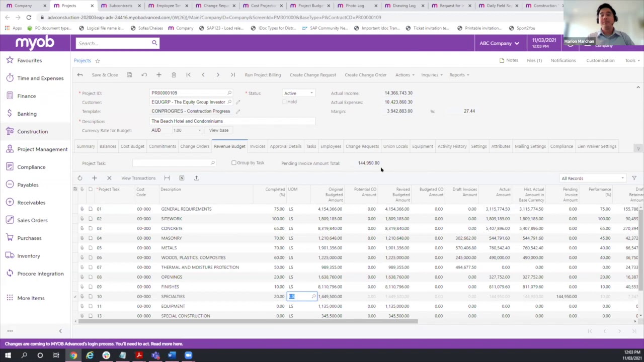This screenshot has width=644, height=362.
Task: Delete the selected grid row with X icon
Action: [x=109, y=178]
